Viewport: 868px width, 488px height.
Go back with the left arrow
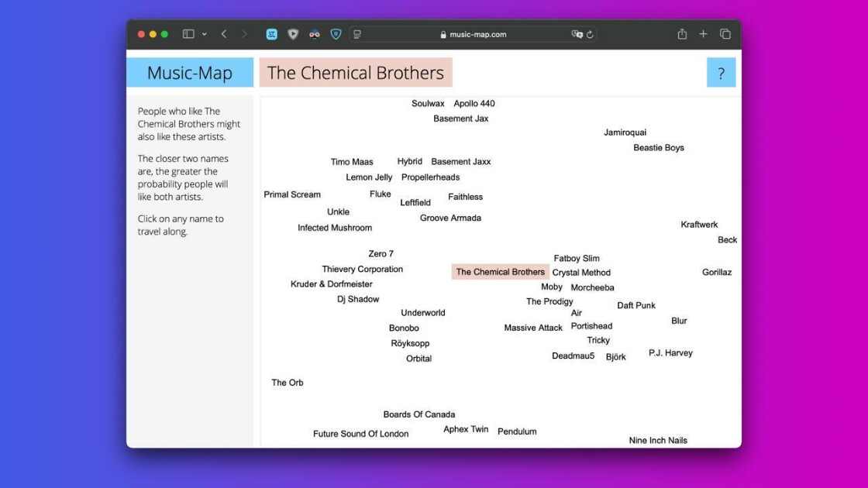pyautogui.click(x=224, y=34)
